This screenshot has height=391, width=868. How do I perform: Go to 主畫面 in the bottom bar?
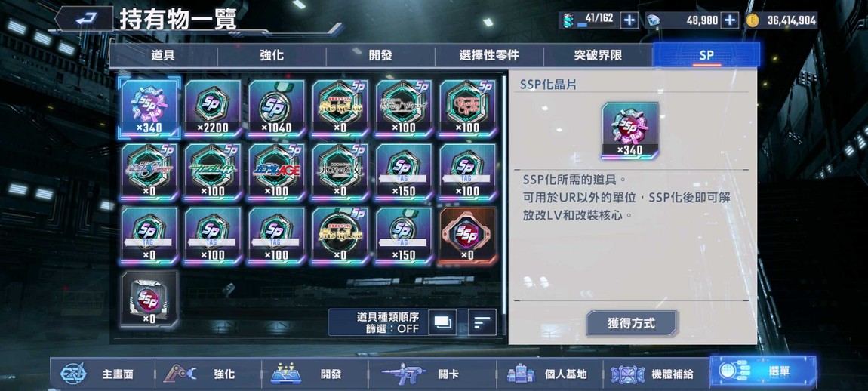(103, 374)
